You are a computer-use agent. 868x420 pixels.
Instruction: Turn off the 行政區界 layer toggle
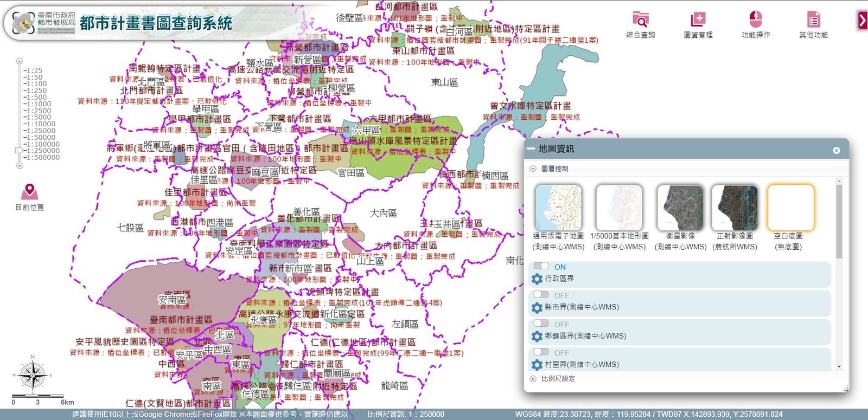541,266
